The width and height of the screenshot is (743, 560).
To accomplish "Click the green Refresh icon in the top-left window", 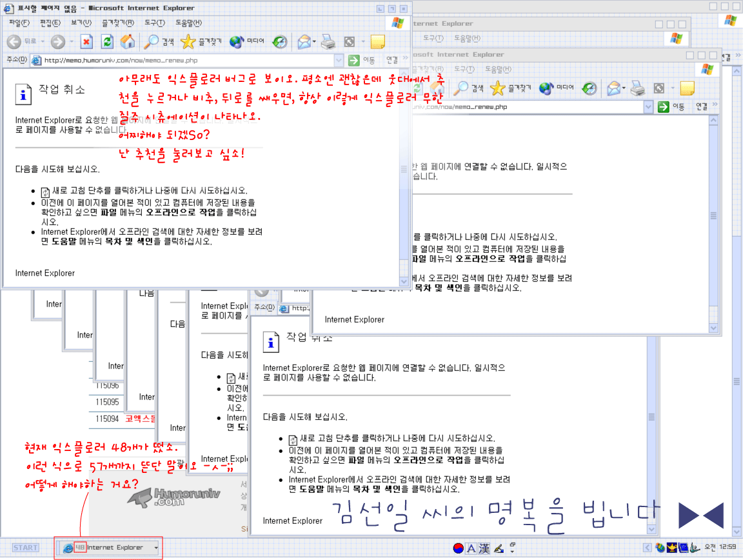I will [x=107, y=42].
